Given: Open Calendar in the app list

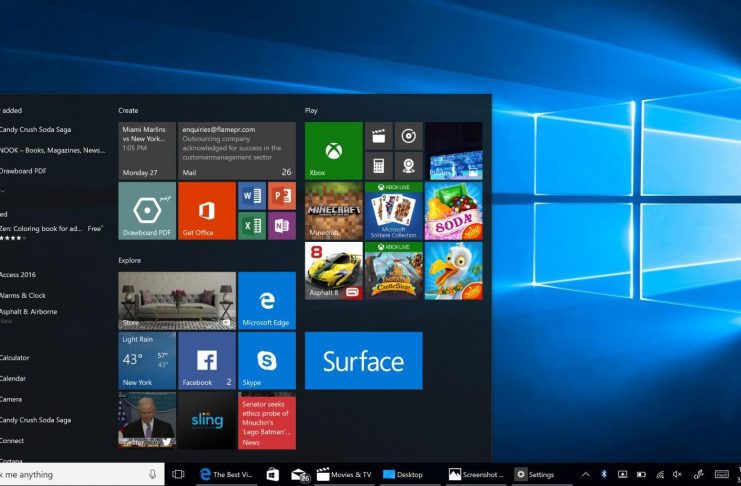Looking at the screenshot, I should (13, 379).
